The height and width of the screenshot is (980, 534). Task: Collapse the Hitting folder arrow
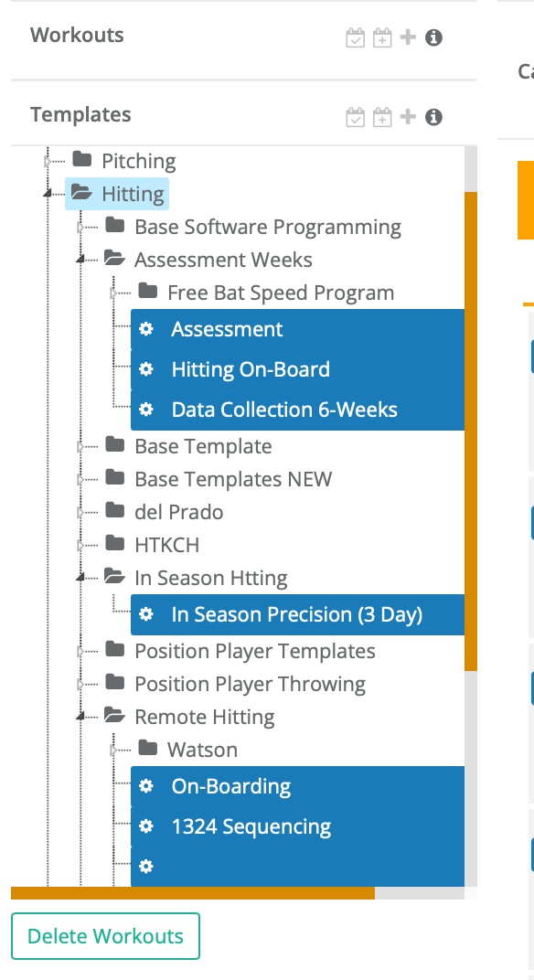pyautogui.click(x=48, y=195)
